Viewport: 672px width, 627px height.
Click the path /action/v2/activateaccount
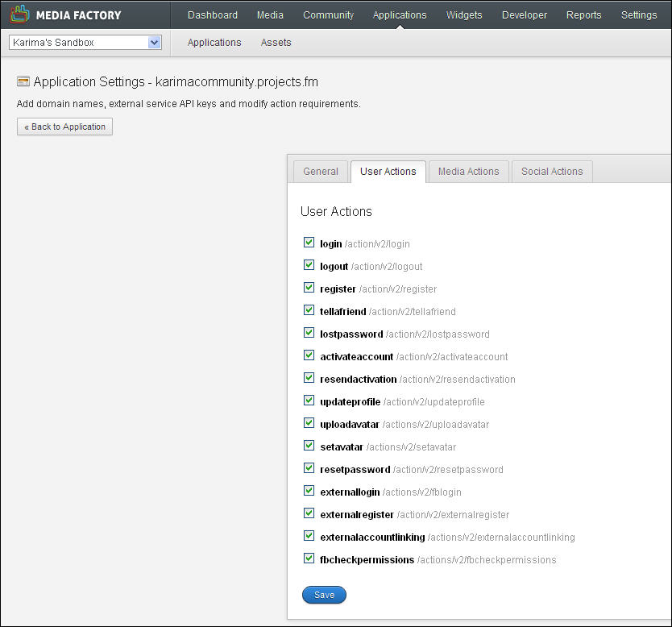click(x=452, y=357)
